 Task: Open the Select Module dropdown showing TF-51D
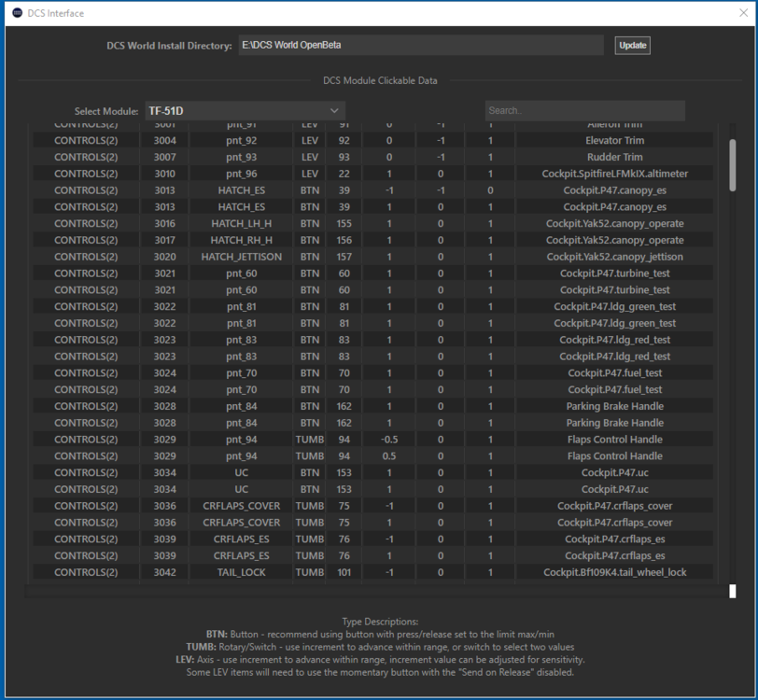pyautogui.click(x=246, y=111)
